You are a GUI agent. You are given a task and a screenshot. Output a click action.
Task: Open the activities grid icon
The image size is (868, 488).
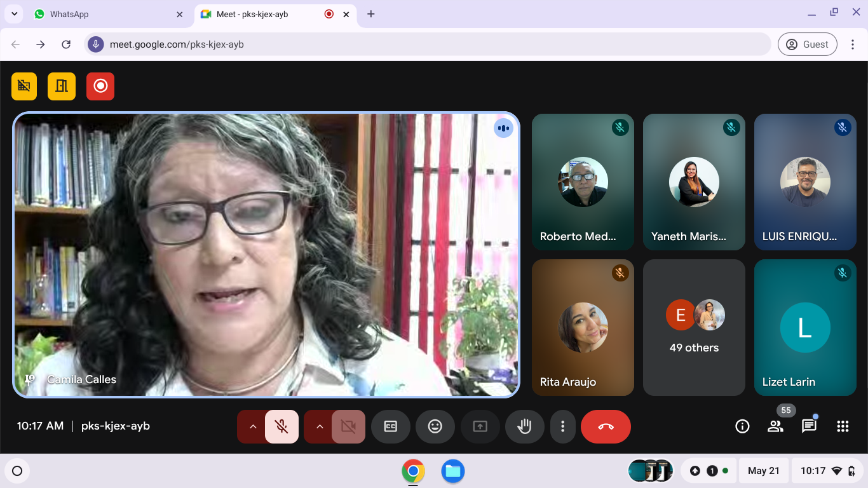tap(843, 426)
